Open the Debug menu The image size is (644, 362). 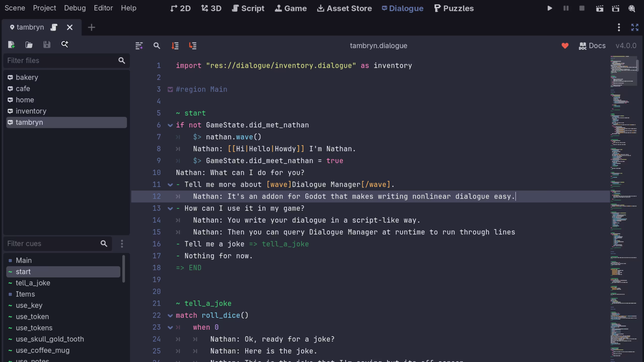click(x=75, y=8)
